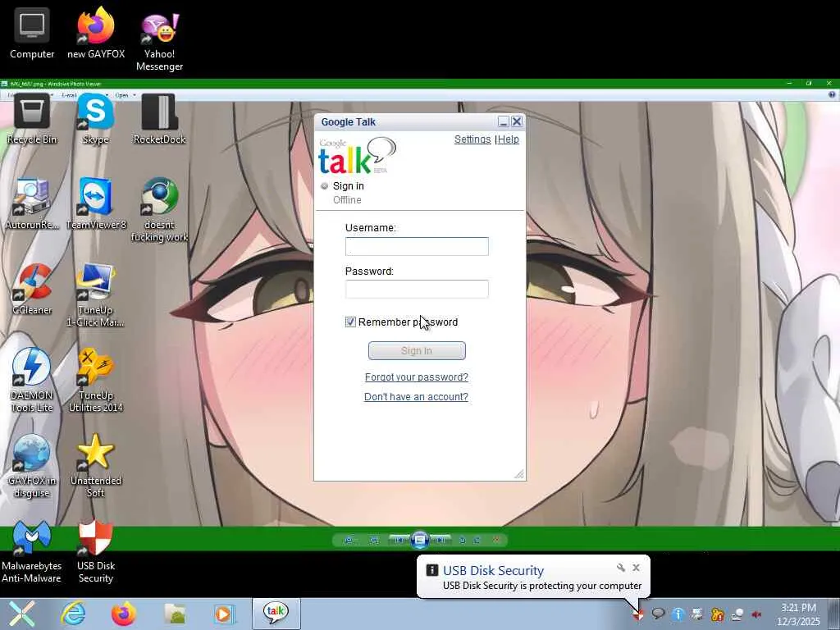This screenshot has height=630, width=840.
Task: Select the Recycle Bin icon
Action: (32, 119)
